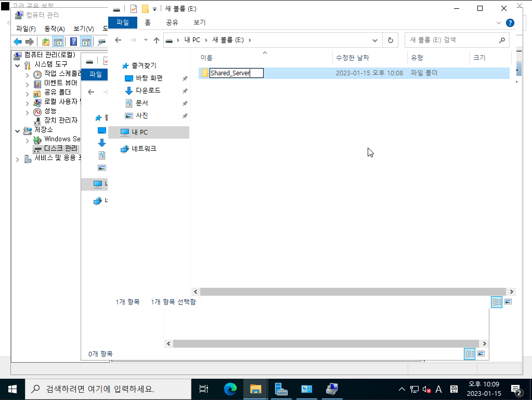Click horizontal scroll right arrow in front window
Image resolution: width=532 pixels, height=400 pixels.
(x=511, y=291)
